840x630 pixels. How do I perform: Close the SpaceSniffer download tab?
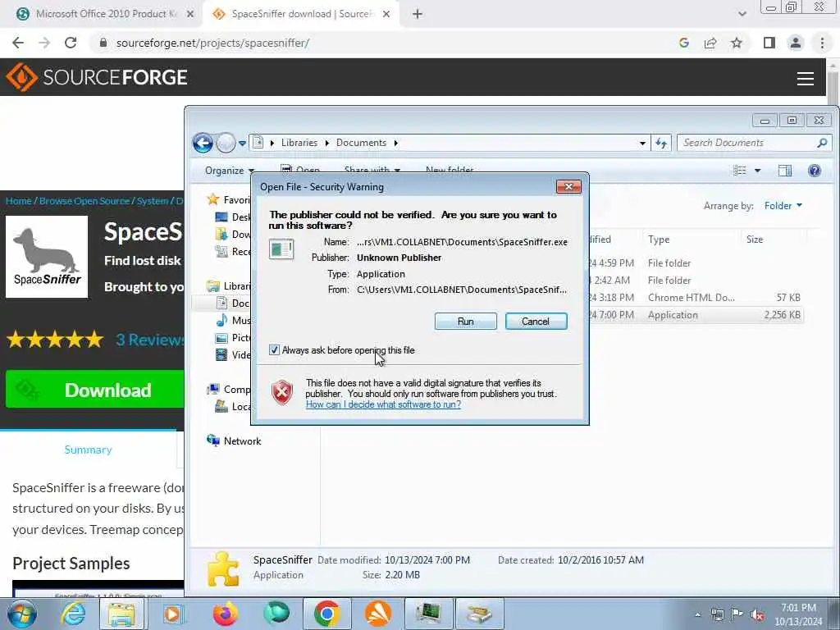click(386, 14)
